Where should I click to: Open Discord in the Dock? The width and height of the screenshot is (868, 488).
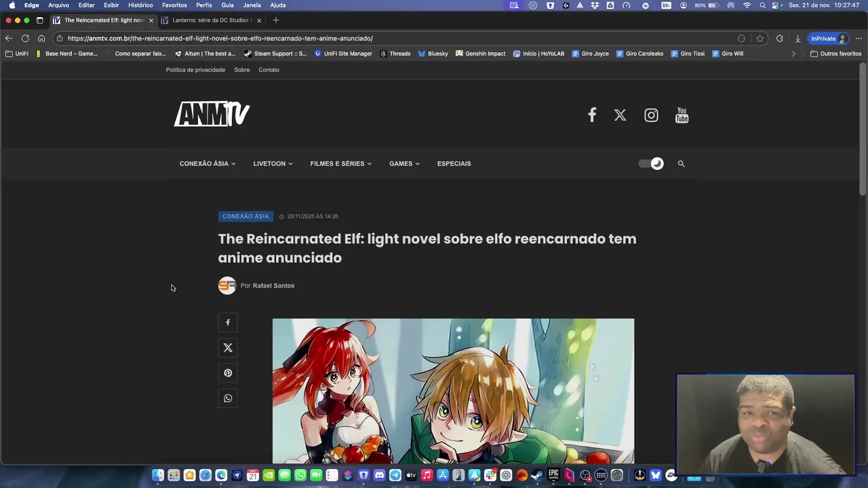click(x=379, y=475)
